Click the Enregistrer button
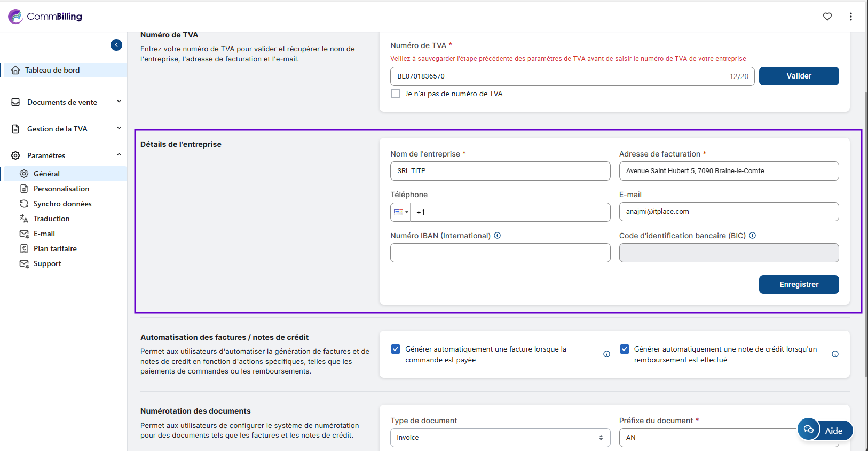 [799, 284]
